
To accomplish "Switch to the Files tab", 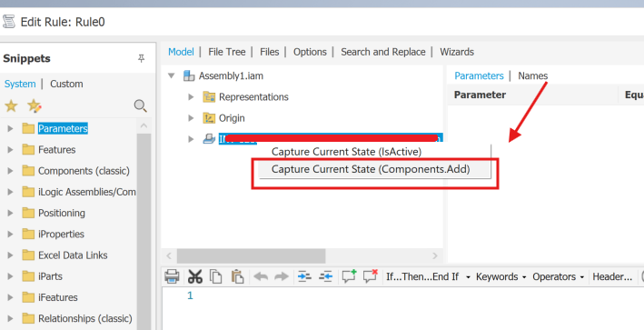I will pos(270,52).
